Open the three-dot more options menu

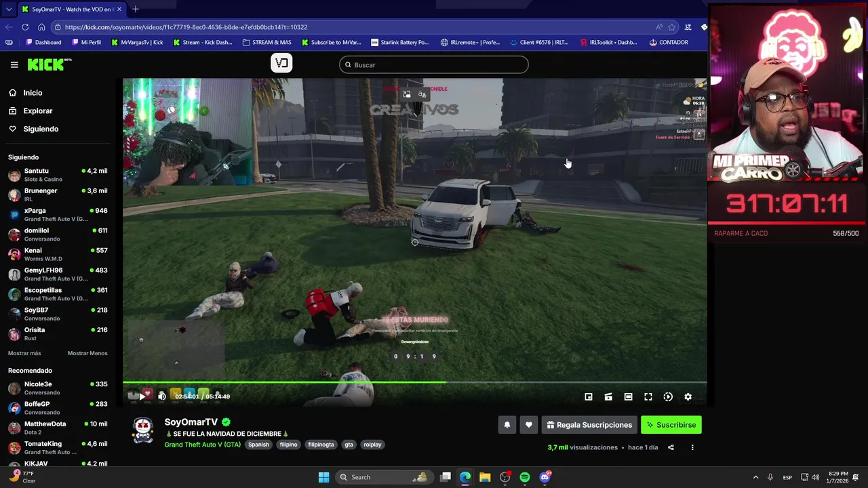click(692, 447)
